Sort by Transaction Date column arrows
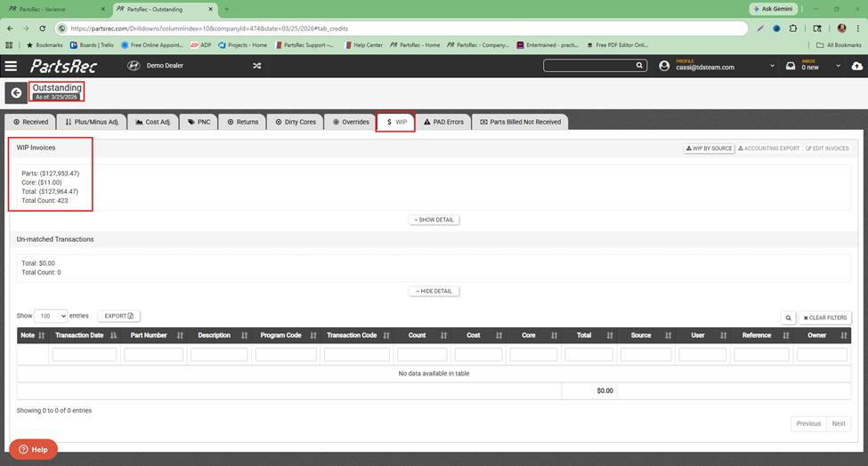 coord(113,335)
